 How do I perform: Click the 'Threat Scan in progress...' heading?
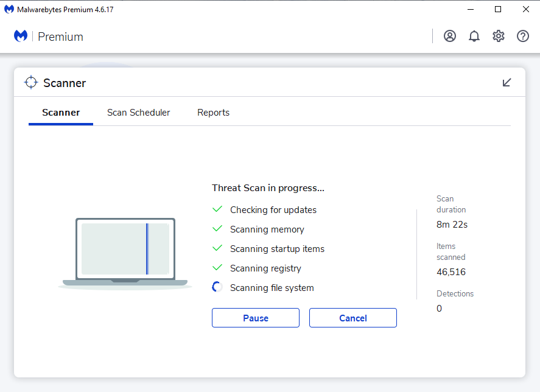pos(268,188)
